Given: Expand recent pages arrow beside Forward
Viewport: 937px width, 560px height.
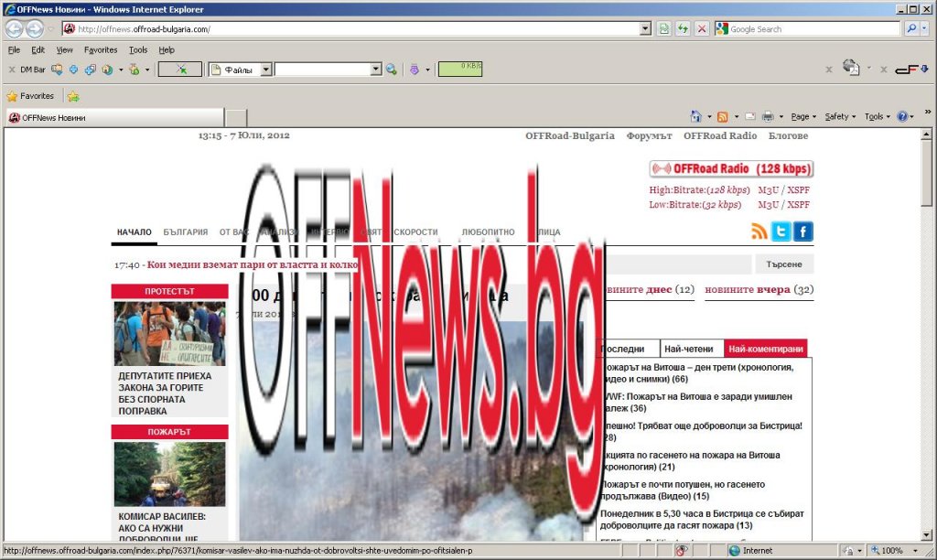Looking at the screenshot, I should 51,28.
